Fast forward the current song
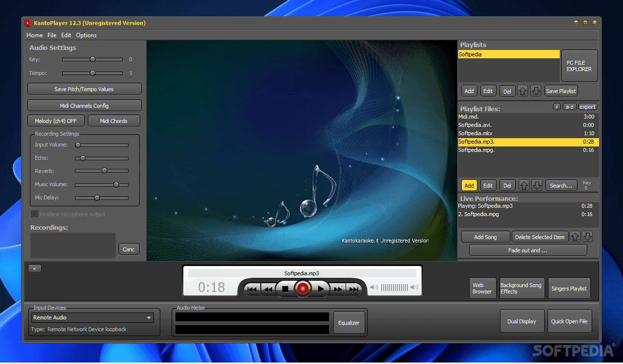Image resolution: width=623 pixels, height=364 pixels. click(338, 290)
